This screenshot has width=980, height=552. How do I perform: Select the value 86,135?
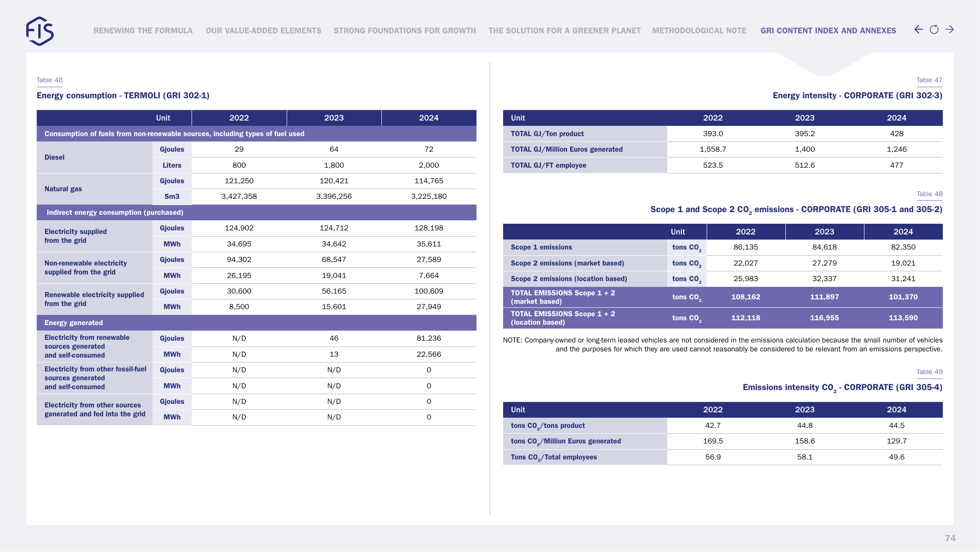(x=746, y=247)
